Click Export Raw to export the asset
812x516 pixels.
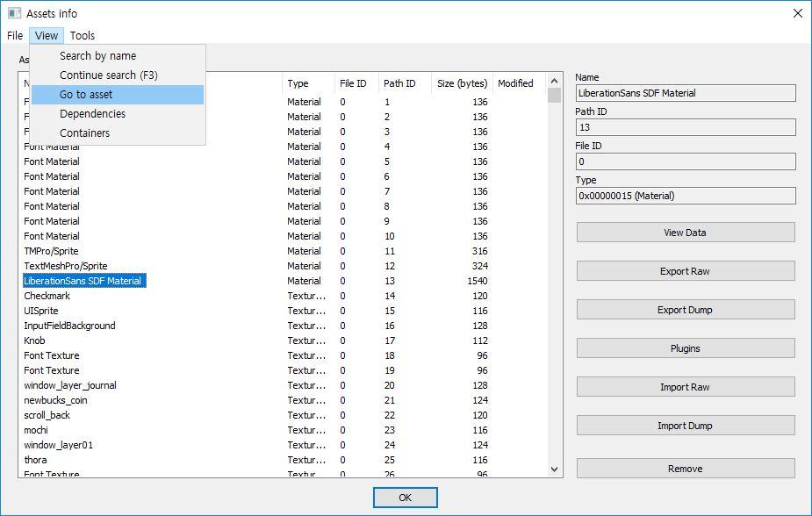pyautogui.click(x=685, y=270)
